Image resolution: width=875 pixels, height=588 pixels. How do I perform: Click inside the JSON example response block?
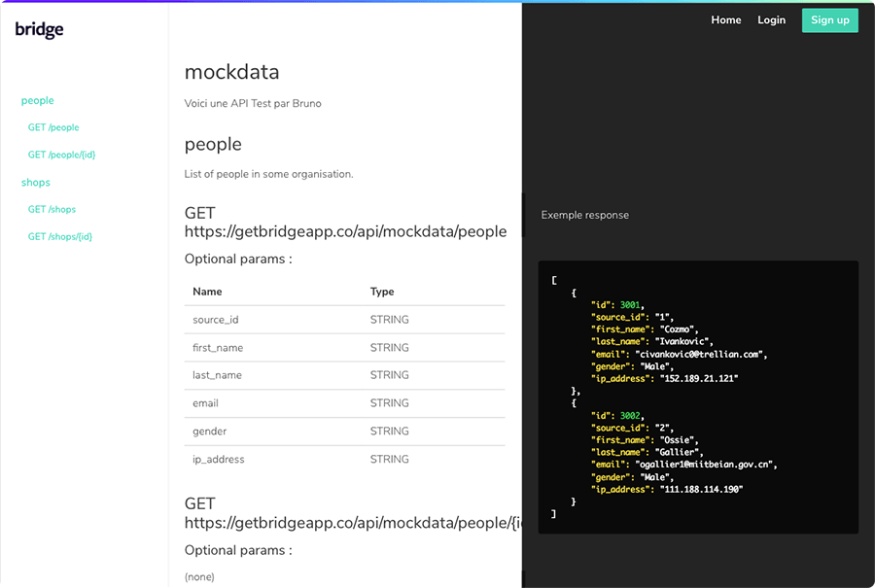tap(698, 398)
